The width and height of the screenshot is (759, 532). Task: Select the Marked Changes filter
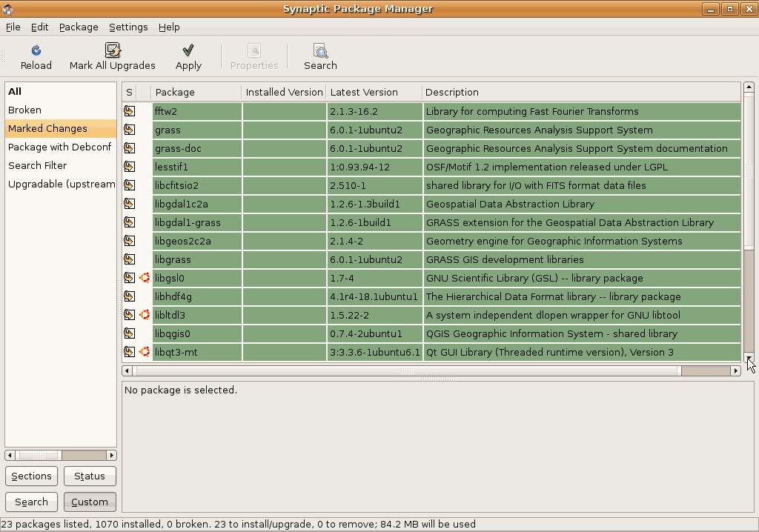[61, 128]
